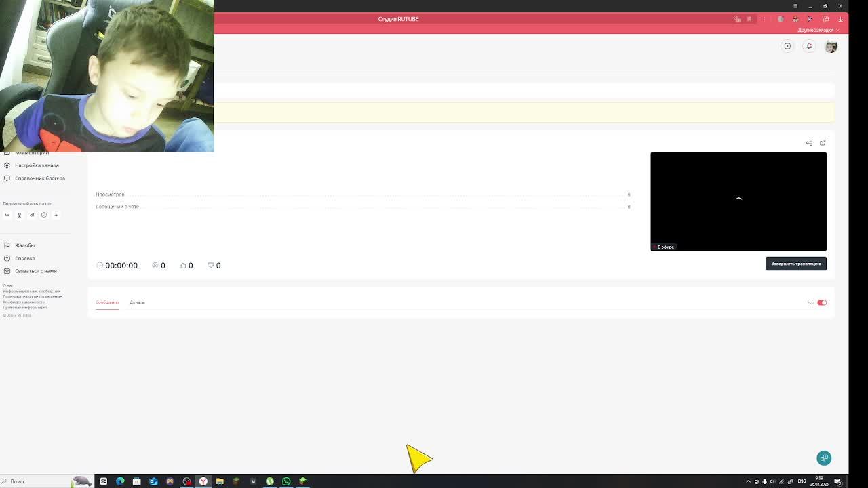Click the ENG language indicator in tray
Viewport: 868px width, 488px height.
point(802,481)
